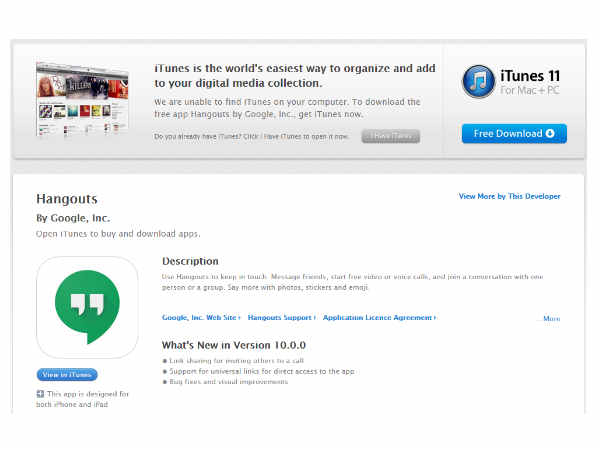Click the download arrow icon in Free Download
Viewport: 600px width, 450px height.
tap(550, 134)
